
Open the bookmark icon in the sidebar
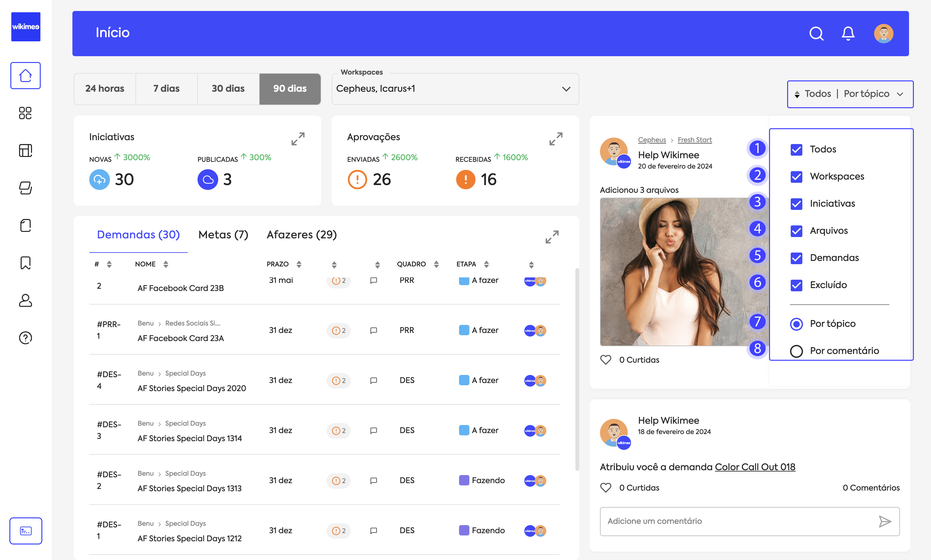(x=25, y=263)
